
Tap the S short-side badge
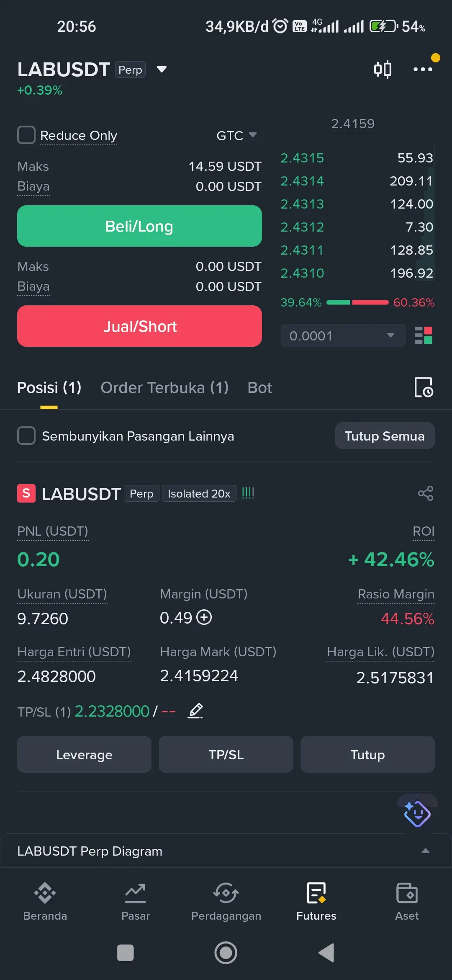[26, 493]
